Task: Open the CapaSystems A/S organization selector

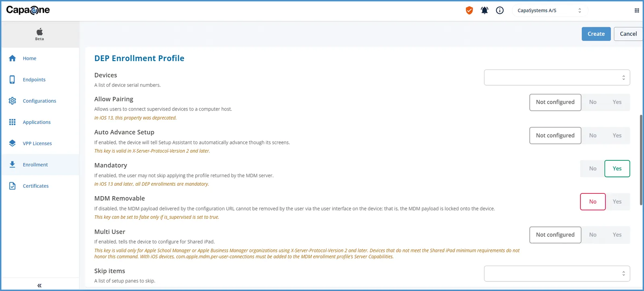Action: pos(549,10)
